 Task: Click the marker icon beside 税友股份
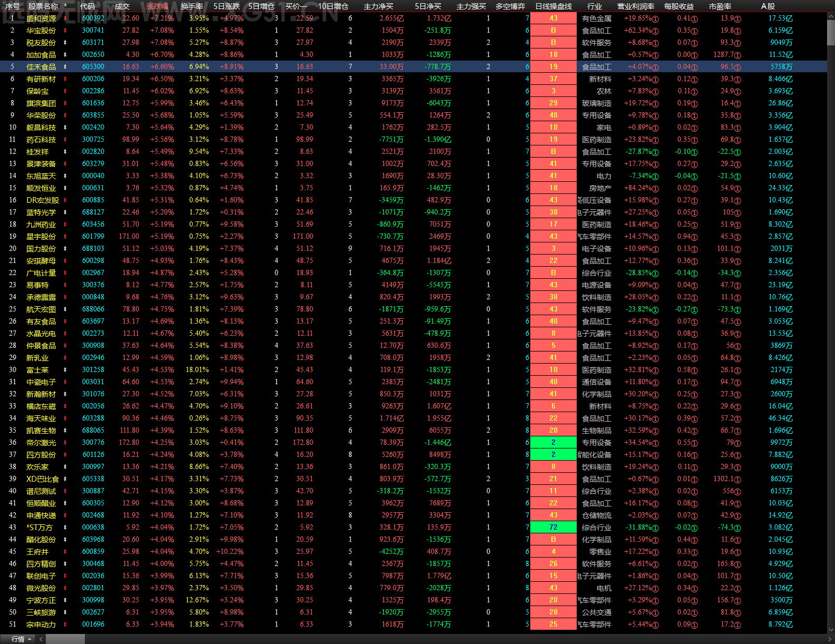point(65,43)
